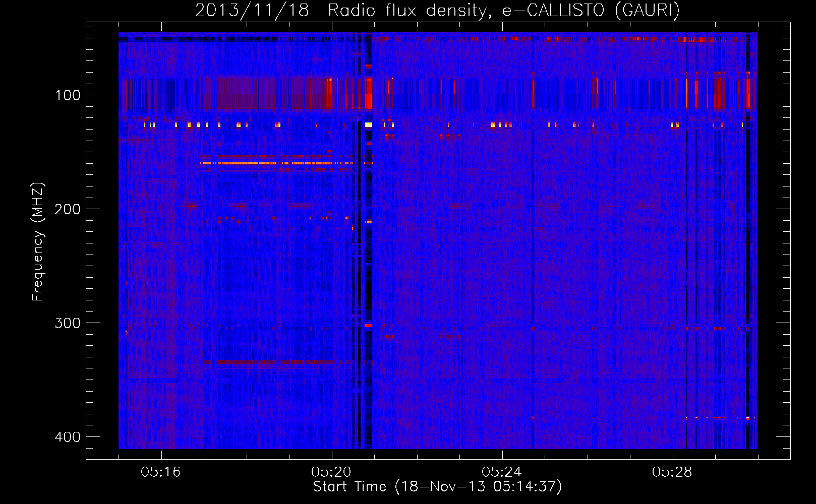Click the 05:20 time axis label
The image size is (816, 504).
pyautogui.click(x=331, y=472)
